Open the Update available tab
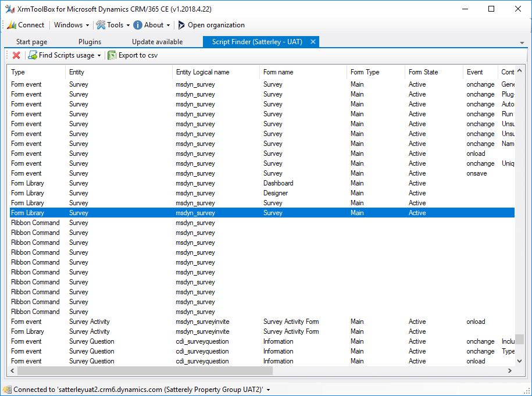 157,42
